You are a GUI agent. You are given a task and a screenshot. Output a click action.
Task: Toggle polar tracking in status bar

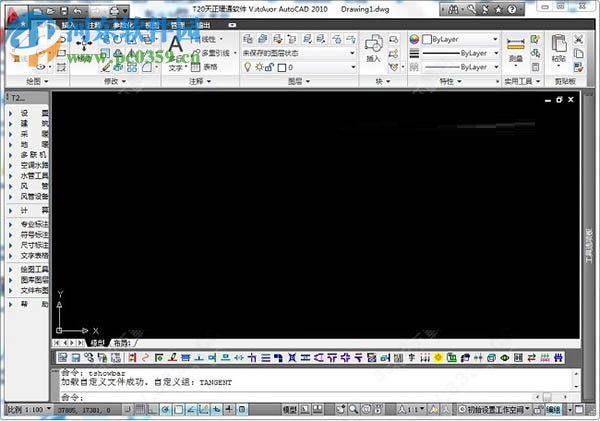[166, 410]
